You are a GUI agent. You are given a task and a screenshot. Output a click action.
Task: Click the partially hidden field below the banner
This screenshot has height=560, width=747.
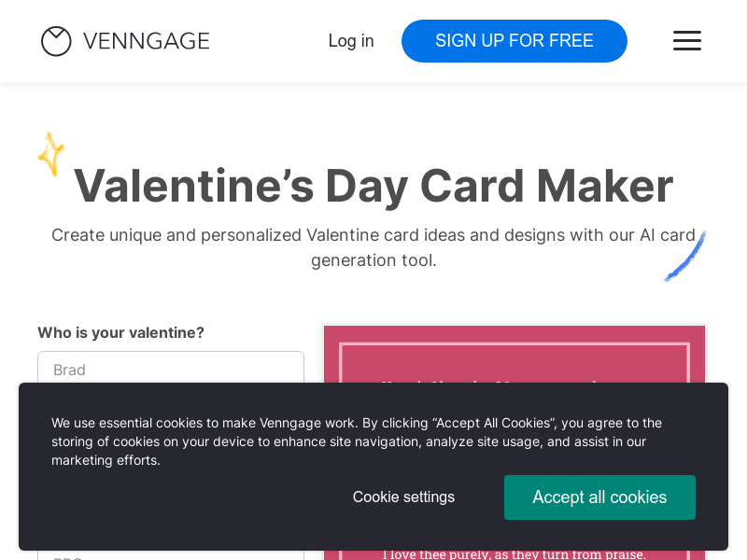[x=171, y=556]
